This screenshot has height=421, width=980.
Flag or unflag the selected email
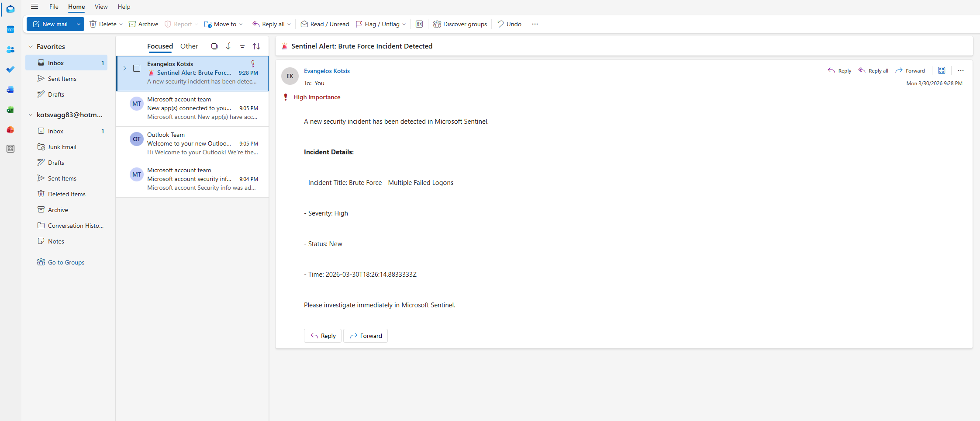[x=378, y=24]
